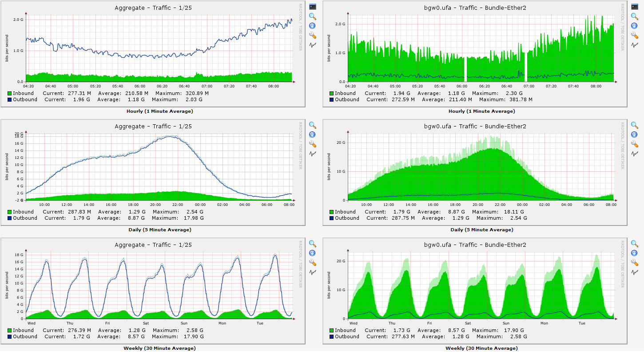The image size is (644, 352).
Task: Click 'Weekly (30 Minute Average)' caption under Aggregate graph
Action: 159,348
